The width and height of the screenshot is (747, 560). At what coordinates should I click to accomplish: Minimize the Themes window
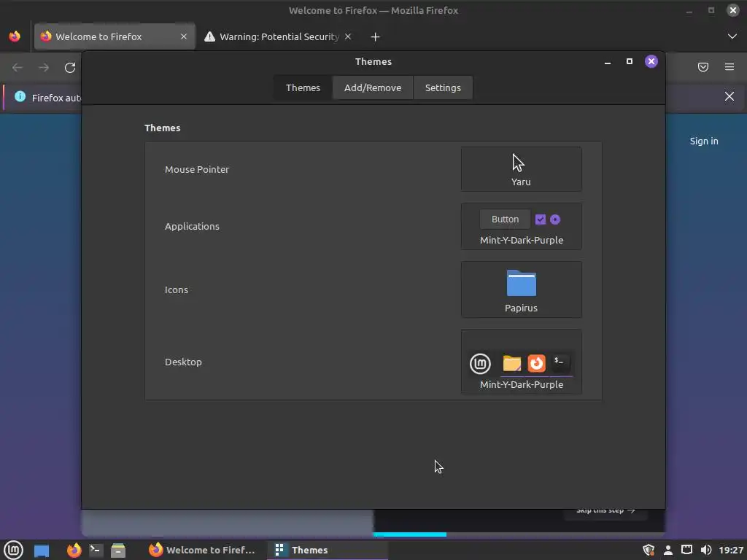pos(608,62)
